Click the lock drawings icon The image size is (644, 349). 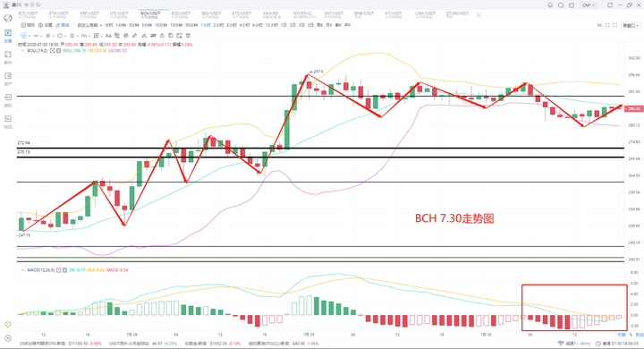162,36
